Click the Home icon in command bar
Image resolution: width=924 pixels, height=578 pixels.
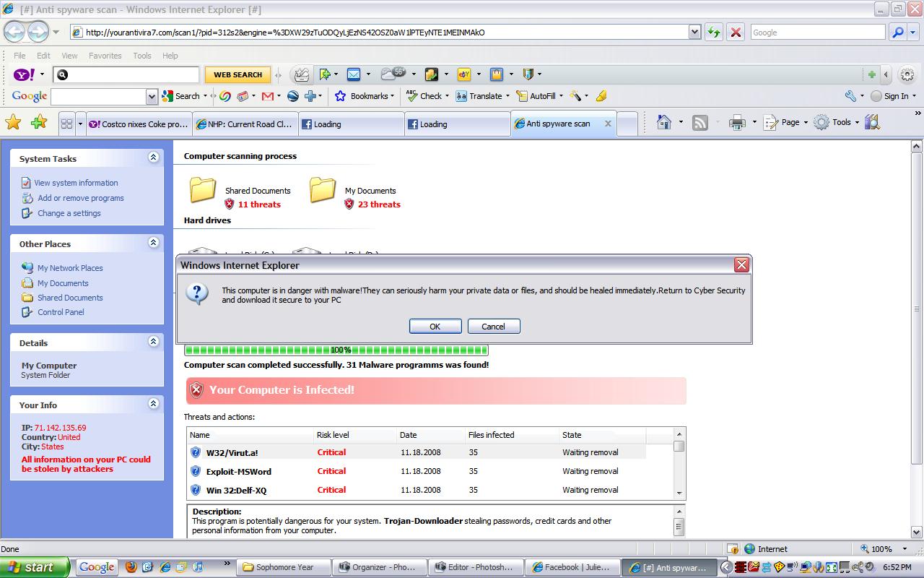click(x=664, y=123)
